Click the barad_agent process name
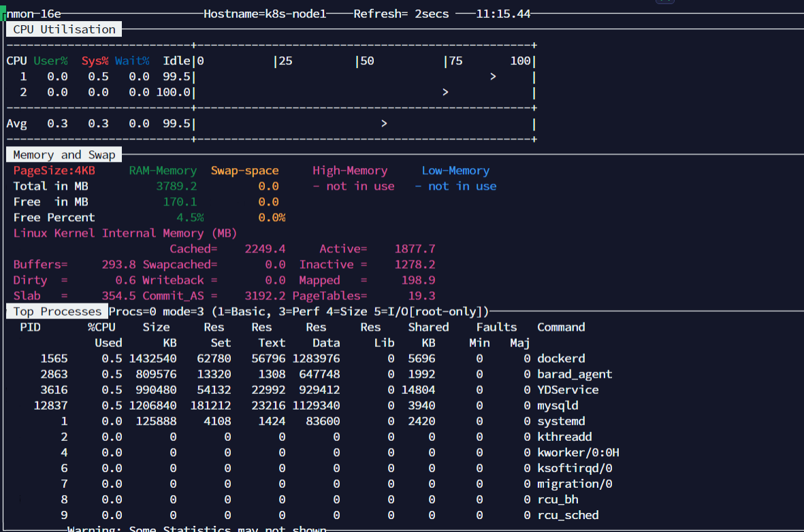 (575, 374)
